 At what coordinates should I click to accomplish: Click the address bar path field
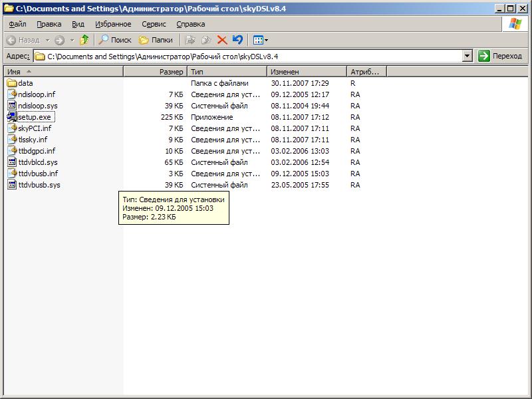coord(248,57)
